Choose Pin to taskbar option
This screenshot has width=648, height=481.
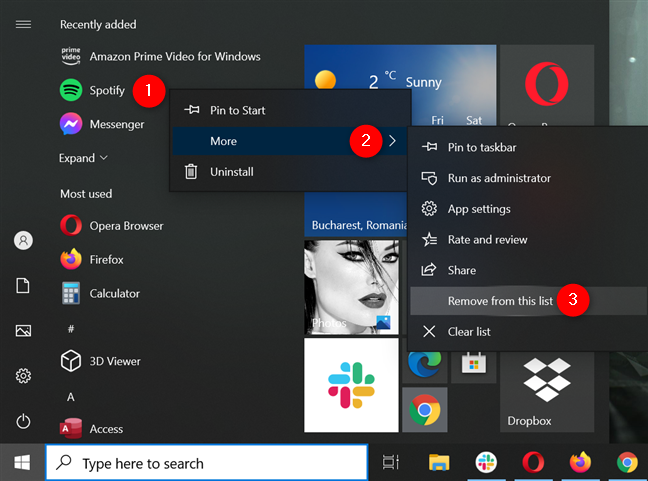(x=481, y=147)
